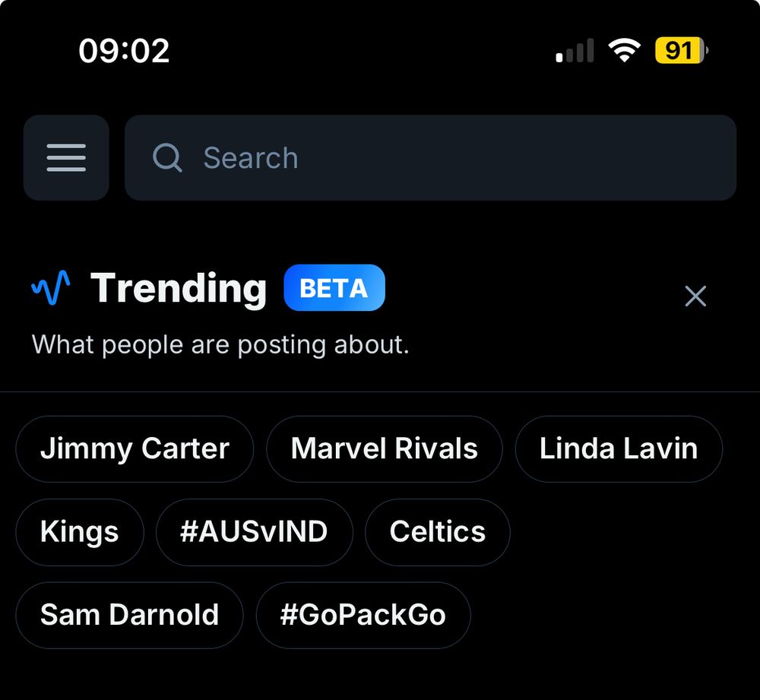Open the Sam Darnold trending topic
The image size is (760, 700).
click(129, 614)
